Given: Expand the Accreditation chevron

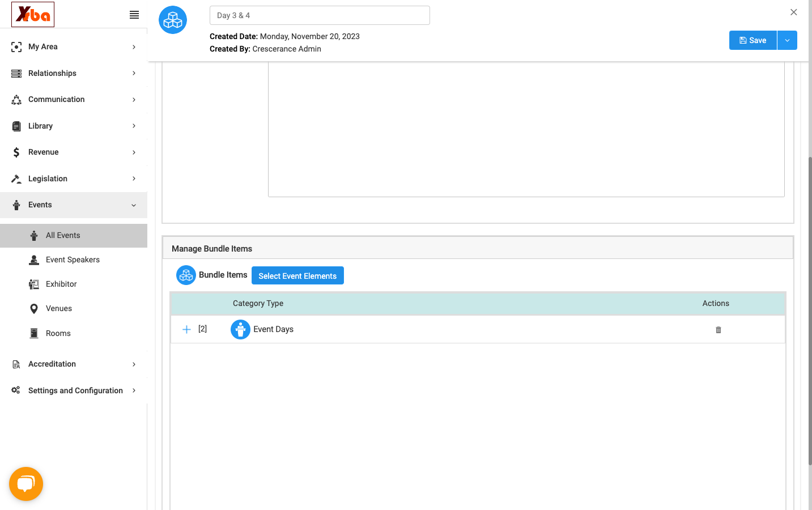Looking at the screenshot, I should pos(134,364).
